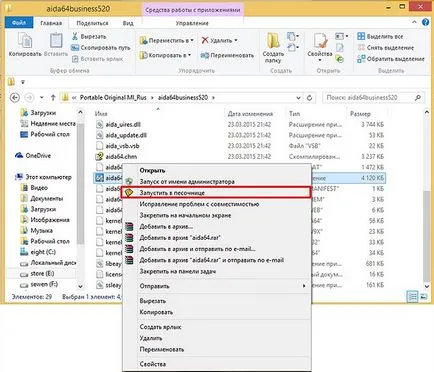This screenshot has width=434, height=372.
Task: Open Документы in navigation pane
Action: (x=42, y=198)
